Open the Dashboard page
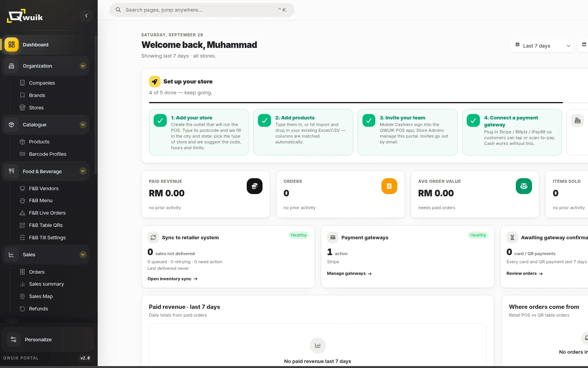The height and width of the screenshot is (368, 588). [46, 44]
